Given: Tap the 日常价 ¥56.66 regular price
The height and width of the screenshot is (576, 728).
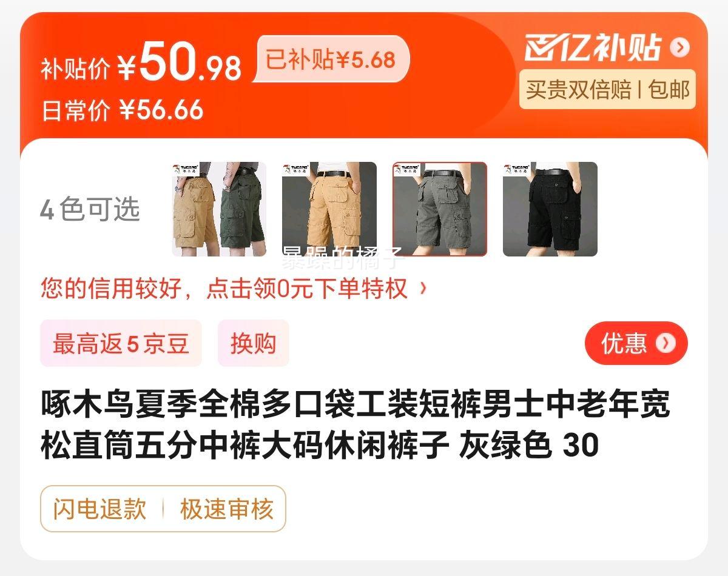Looking at the screenshot, I should (122, 110).
